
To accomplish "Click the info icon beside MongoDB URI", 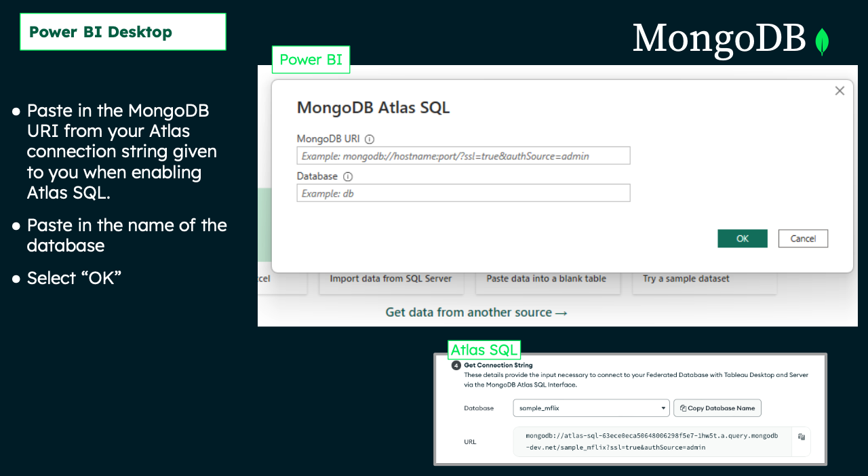I will tap(370, 139).
